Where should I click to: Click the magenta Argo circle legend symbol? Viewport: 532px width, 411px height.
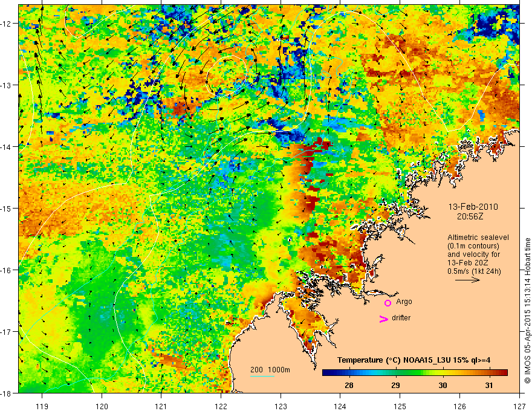[388, 303]
